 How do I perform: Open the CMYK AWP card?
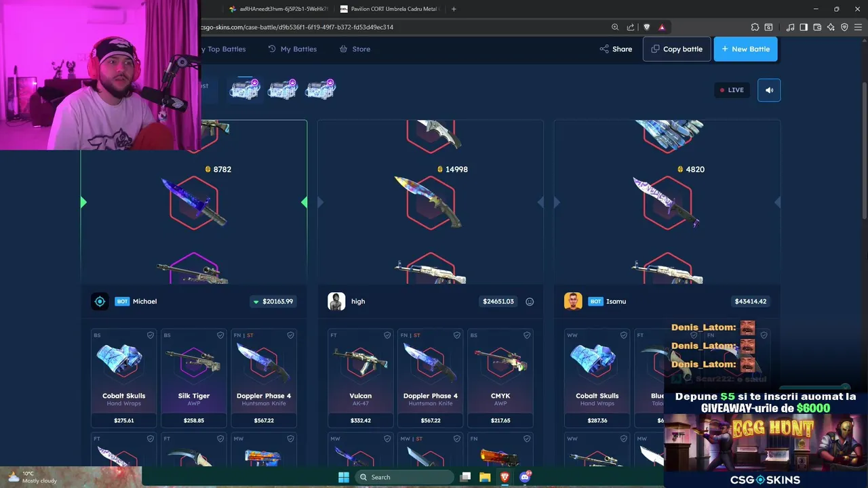(500, 378)
